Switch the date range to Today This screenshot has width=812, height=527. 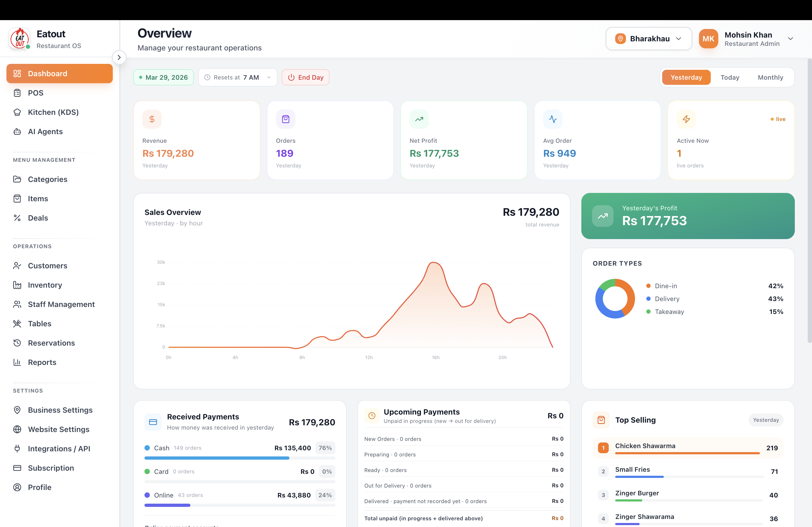tap(730, 77)
